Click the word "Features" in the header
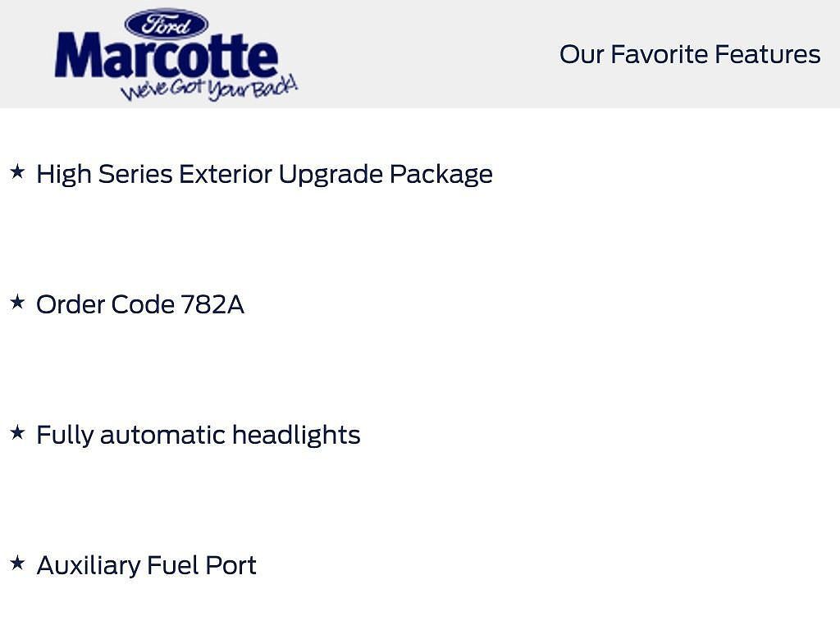Image resolution: width=840 pixels, height=630 pixels. pos(767,54)
